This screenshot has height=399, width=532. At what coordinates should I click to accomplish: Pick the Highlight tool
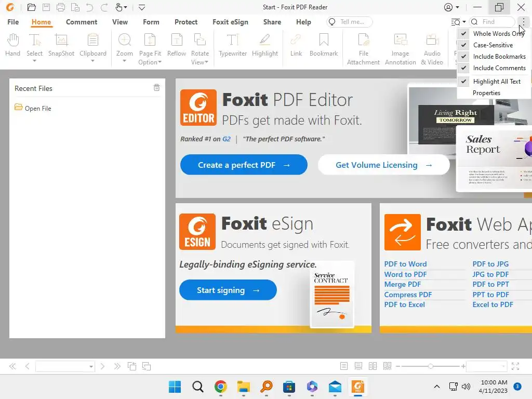click(264, 45)
